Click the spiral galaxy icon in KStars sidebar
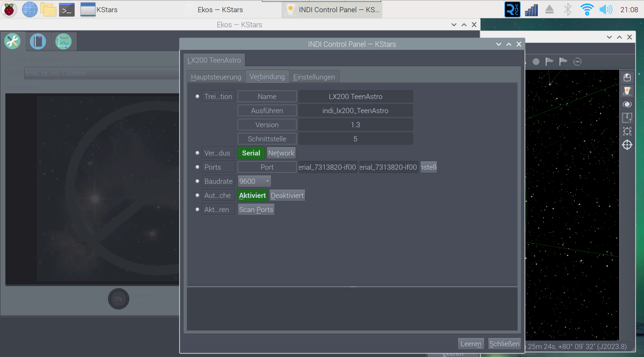The image size is (644, 357). coord(627,104)
